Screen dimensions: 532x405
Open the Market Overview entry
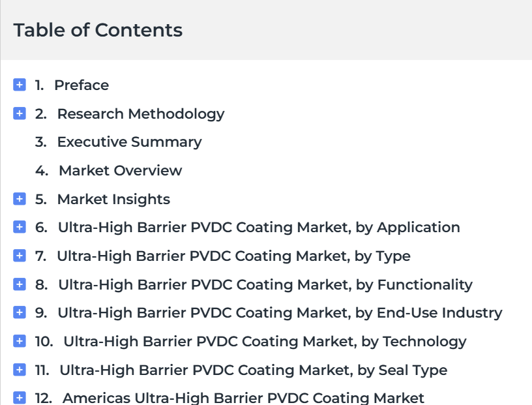coord(121,170)
